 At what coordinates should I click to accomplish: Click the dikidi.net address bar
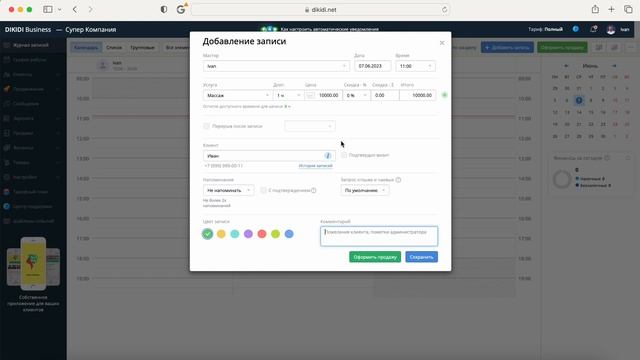click(x=320, y=9)
